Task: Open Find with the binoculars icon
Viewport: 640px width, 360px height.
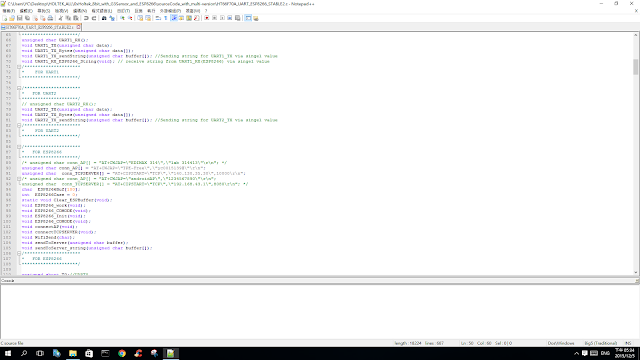Action: tap(104, 18)
